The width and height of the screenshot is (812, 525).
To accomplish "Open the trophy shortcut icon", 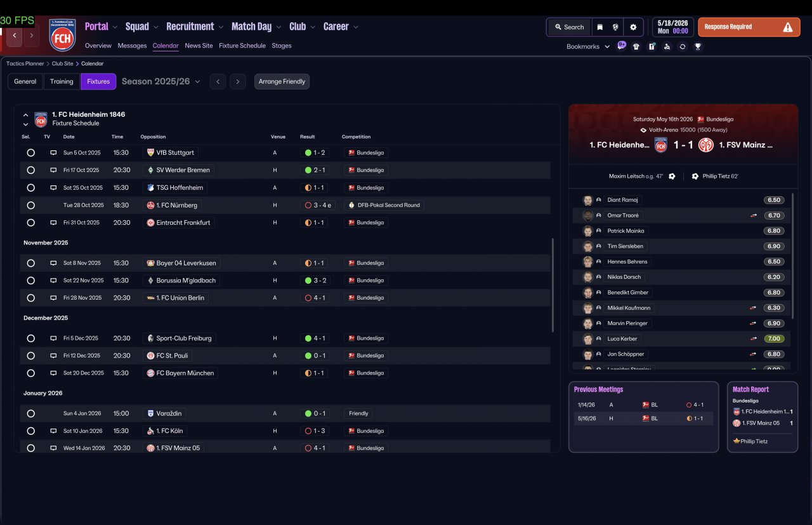I will point(698,46).
